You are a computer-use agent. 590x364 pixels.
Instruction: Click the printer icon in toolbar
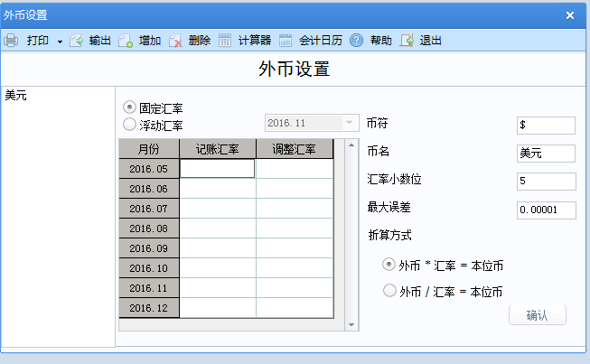11,41
